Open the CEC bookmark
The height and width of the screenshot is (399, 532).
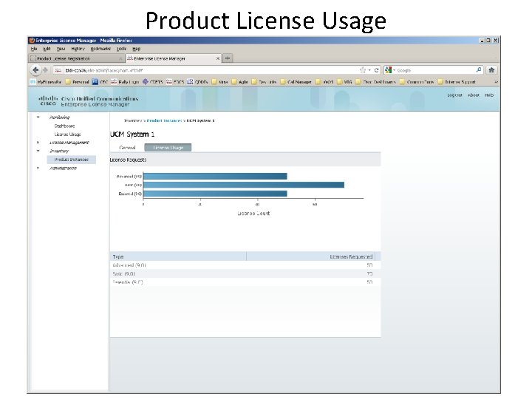[100, 82]
